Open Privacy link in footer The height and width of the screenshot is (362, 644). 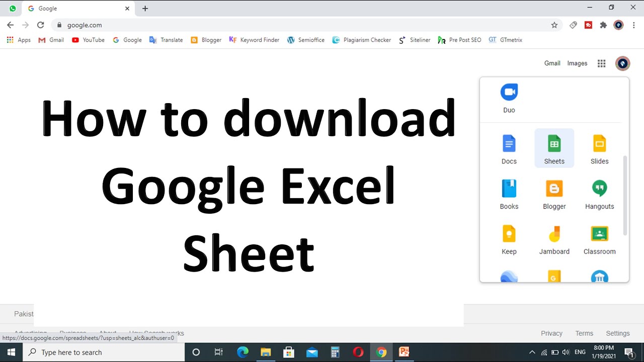tap(551, 333)
